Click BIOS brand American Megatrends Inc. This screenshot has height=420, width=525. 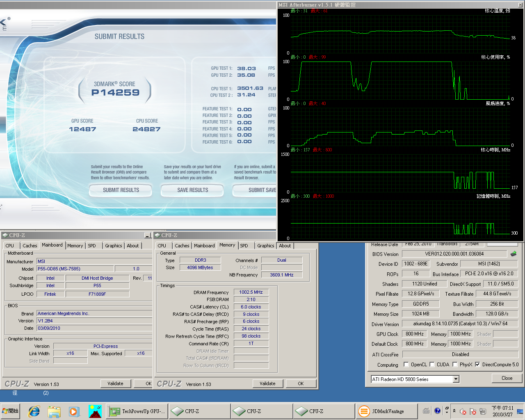(x=94, y=313)
